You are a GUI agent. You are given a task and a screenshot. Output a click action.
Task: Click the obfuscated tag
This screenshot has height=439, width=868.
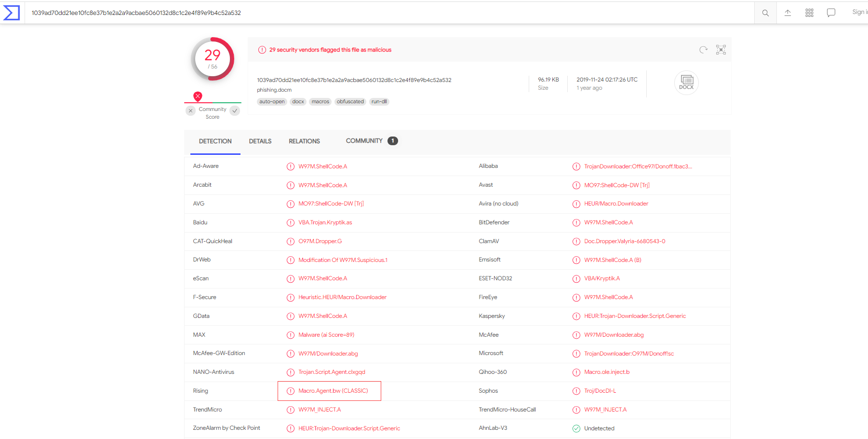coord(350,101)
